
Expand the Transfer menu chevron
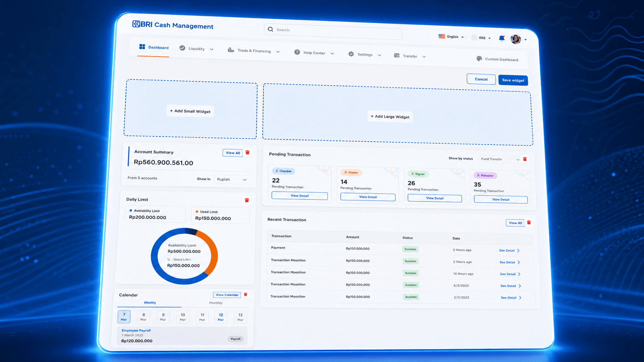(424, 57)
